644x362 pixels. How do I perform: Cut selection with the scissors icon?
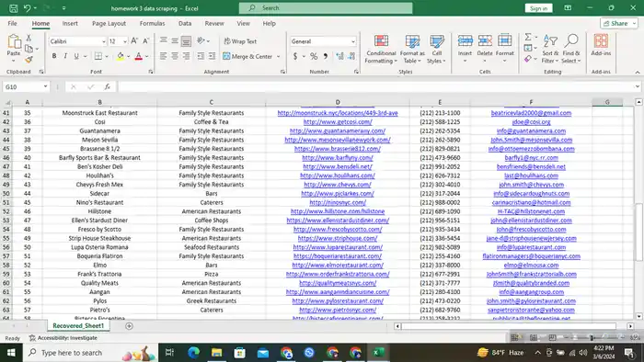click(29, 38)
